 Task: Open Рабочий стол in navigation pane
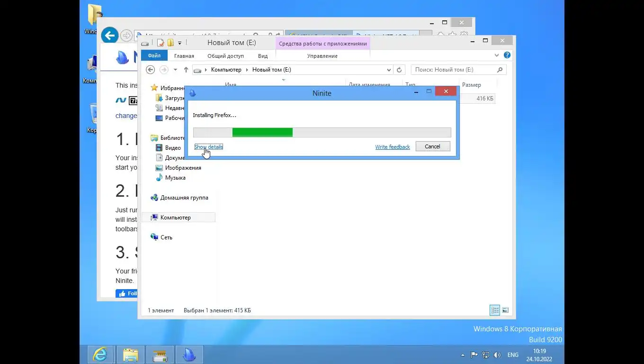tap(170, 118)
